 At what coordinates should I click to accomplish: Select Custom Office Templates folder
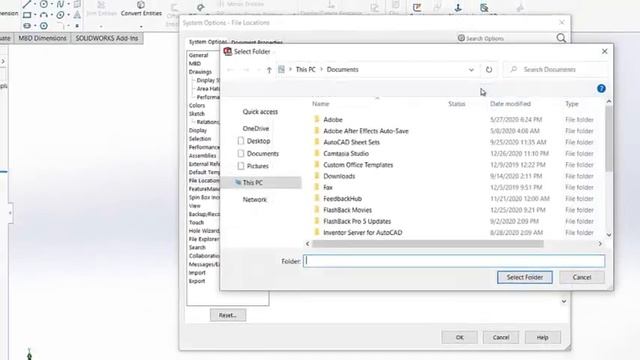coord(358,164)
